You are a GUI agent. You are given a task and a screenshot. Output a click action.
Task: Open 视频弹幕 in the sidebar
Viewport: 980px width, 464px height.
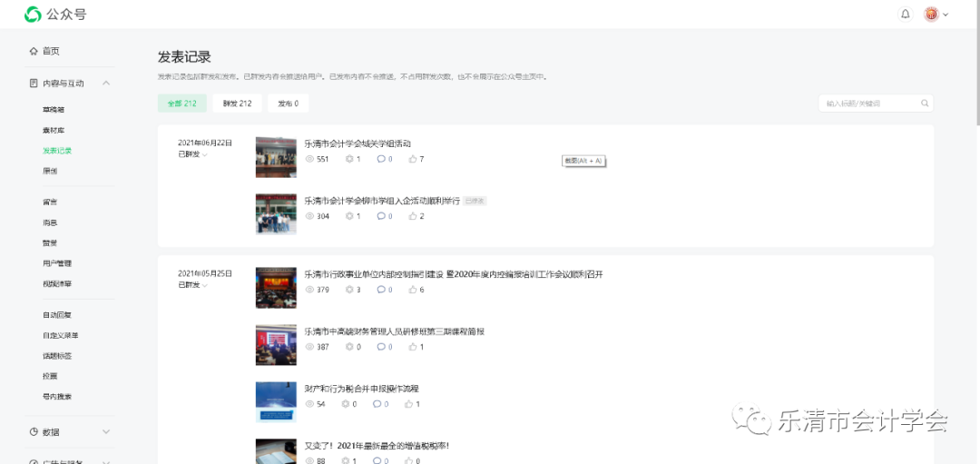[57, 284]
